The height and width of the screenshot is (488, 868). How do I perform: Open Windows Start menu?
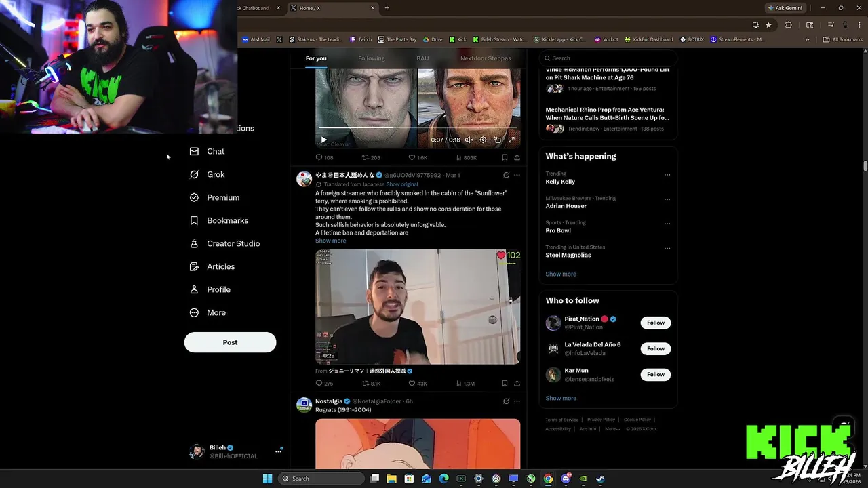[x=267, y=479]
